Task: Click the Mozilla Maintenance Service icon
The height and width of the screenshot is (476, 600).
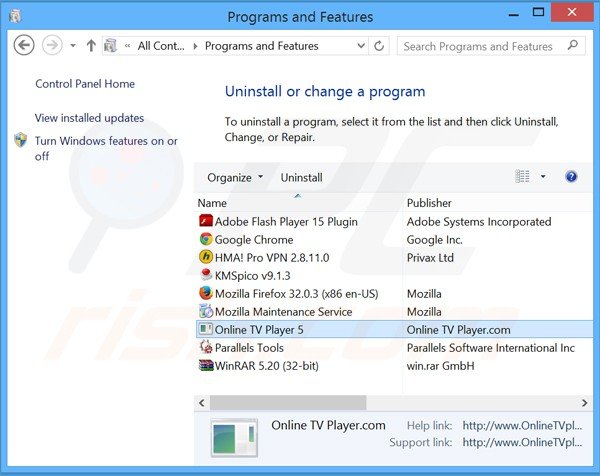Action: pyautogui.click(x=206, y=311)
